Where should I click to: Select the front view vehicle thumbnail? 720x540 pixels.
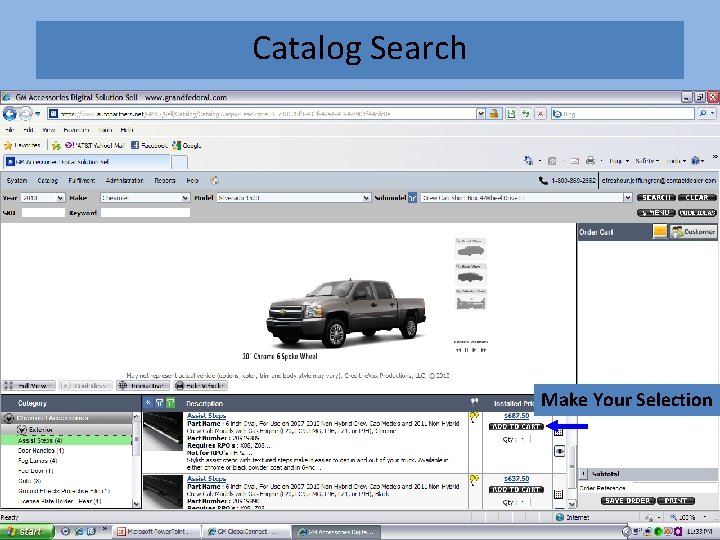tap(471, 248)
